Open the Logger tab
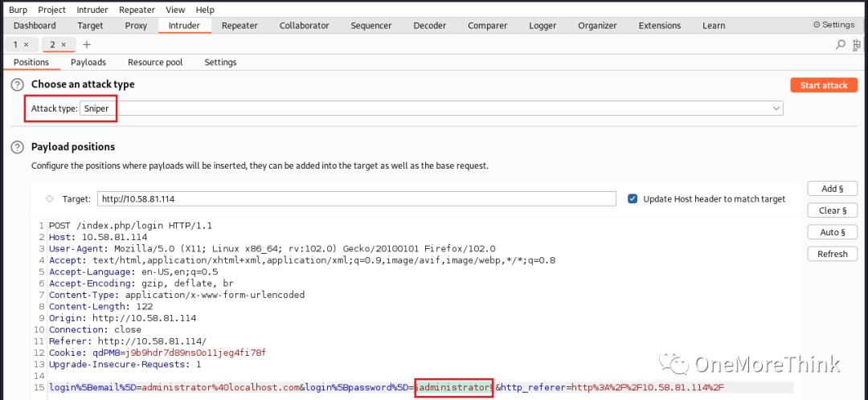The width and height of the screenshot is (868, 400). (542, 26)
